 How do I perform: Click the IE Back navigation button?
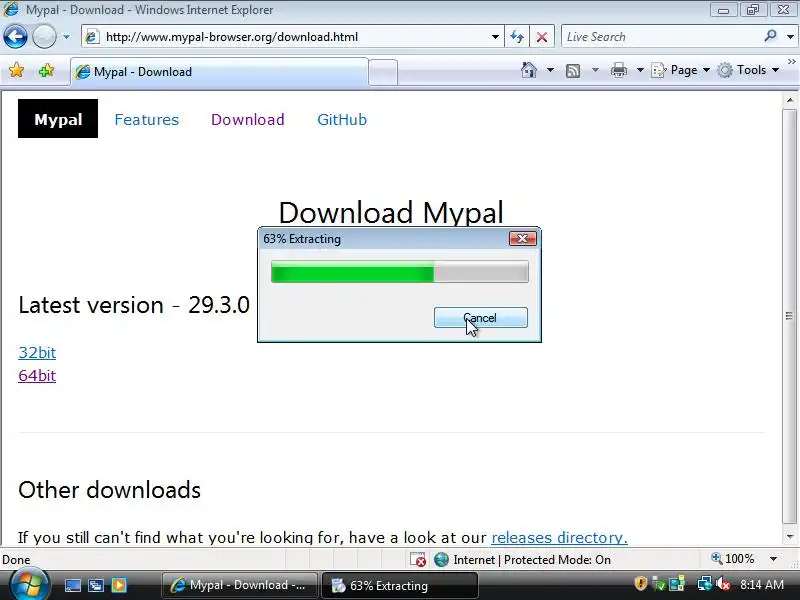click(x=15, y=37)
